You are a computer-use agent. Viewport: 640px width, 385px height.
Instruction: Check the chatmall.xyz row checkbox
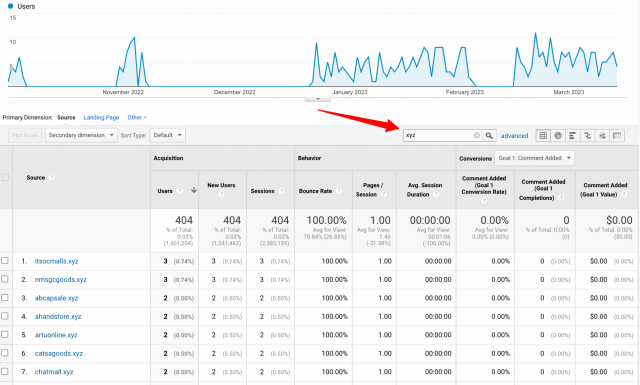pyautogui.click(x=4, y=371)
